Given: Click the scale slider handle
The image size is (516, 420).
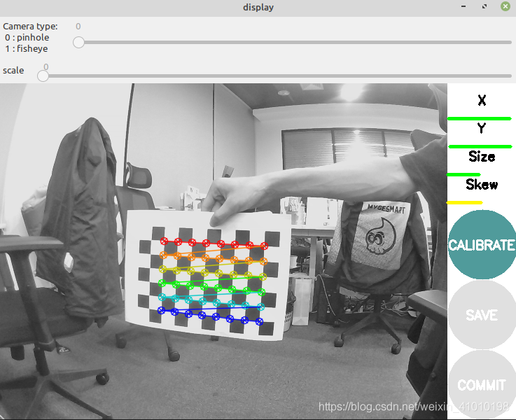Looking at the screenshot, I should [43, 76].
